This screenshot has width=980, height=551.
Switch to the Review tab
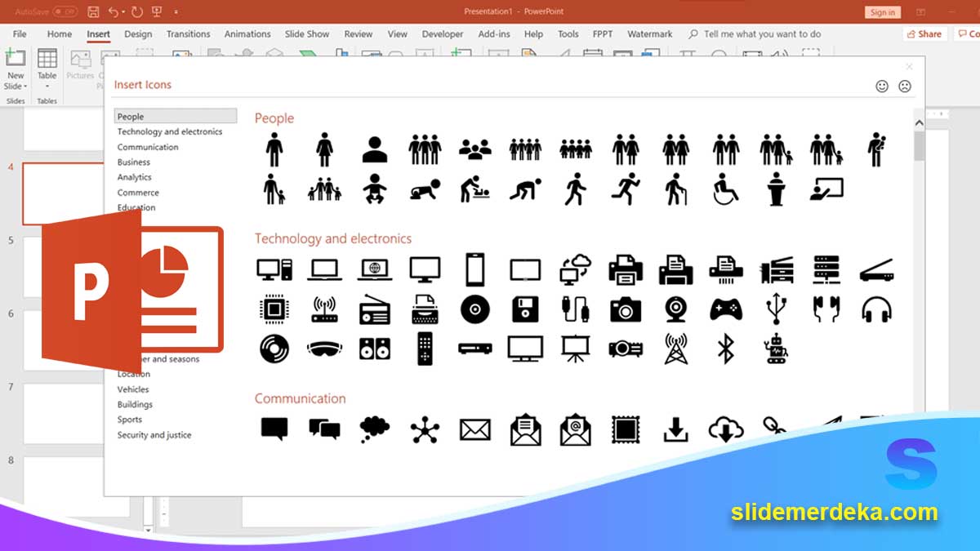coord(359,34)
